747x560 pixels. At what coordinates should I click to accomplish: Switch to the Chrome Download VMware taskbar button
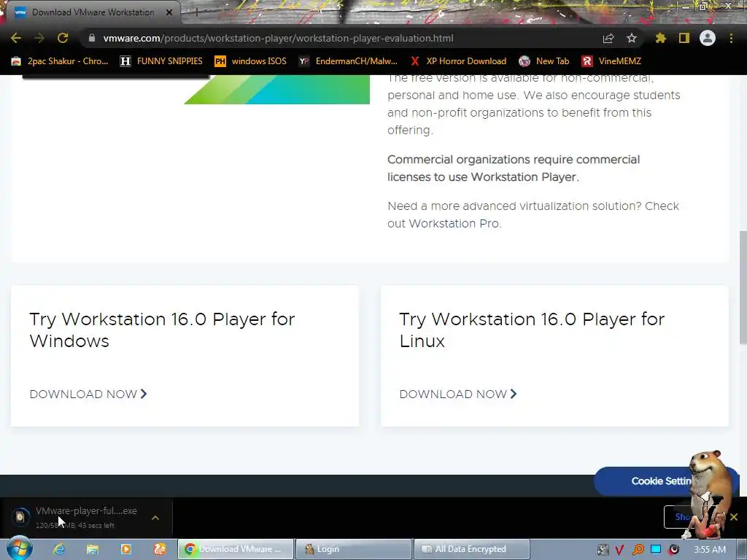(x=236, y=549)
